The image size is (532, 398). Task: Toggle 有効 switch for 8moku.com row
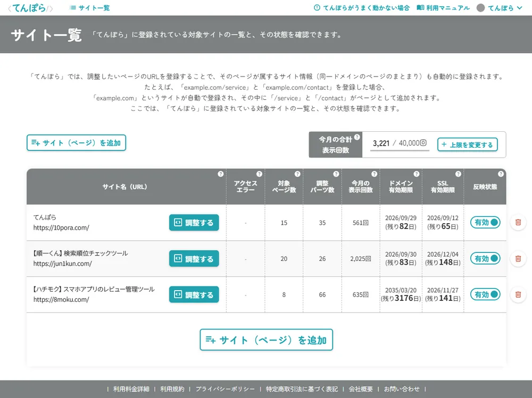tap(485, 294)
